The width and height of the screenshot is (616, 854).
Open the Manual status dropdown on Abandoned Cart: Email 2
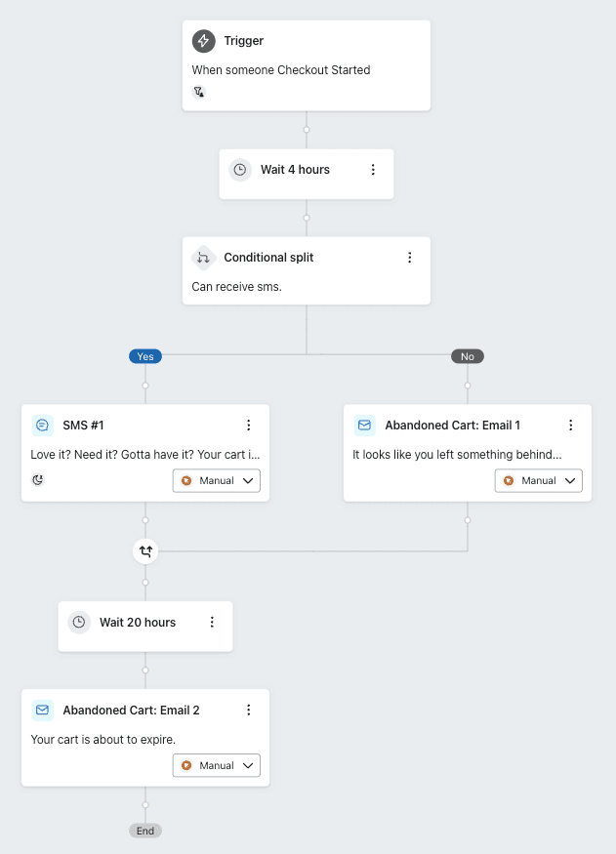(x=216, y=765)
